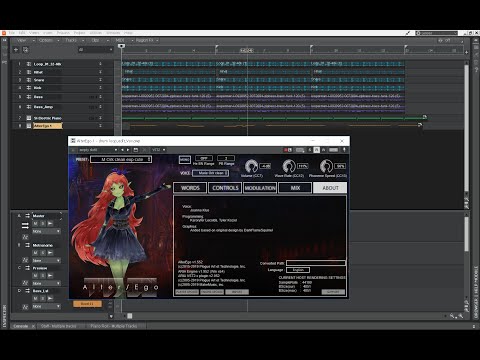Click next preset arrow in plugin toolbar
480x360 pixels.
pos(128,150)
